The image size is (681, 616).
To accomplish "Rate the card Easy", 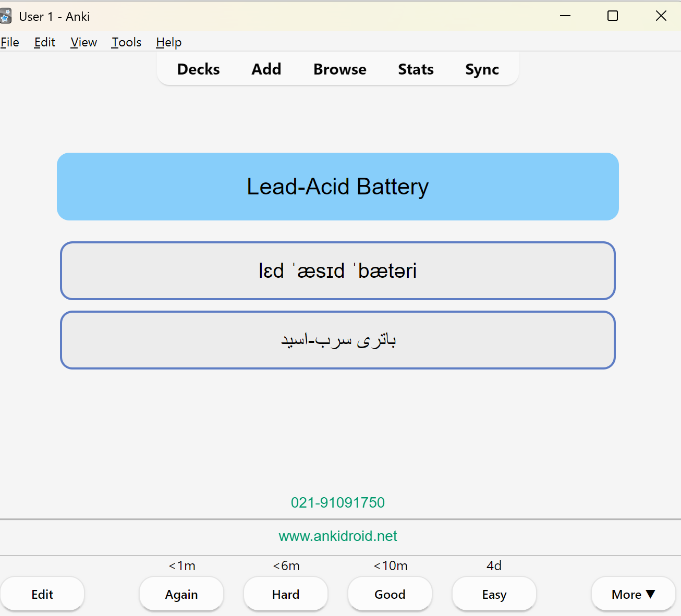I will (494, 594).
